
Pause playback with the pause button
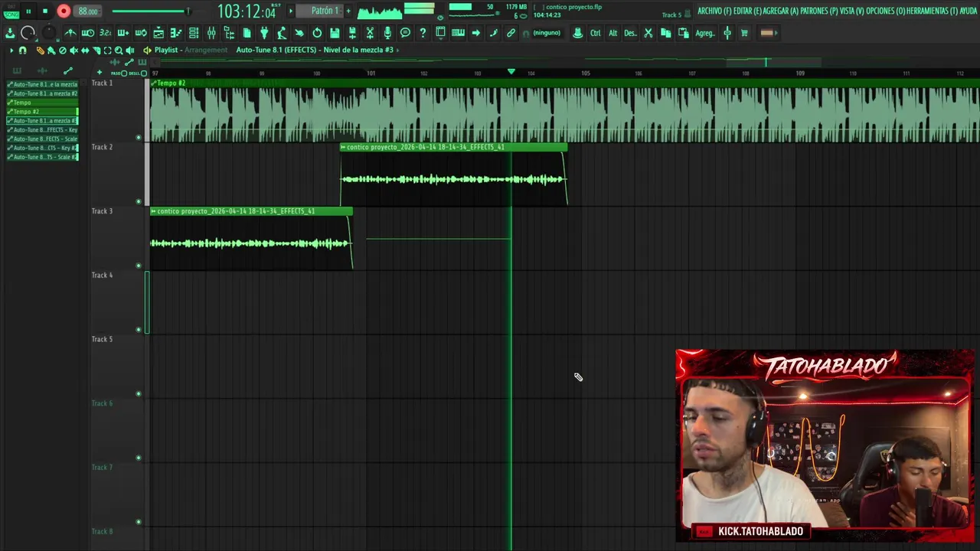[x=28, y=11]
